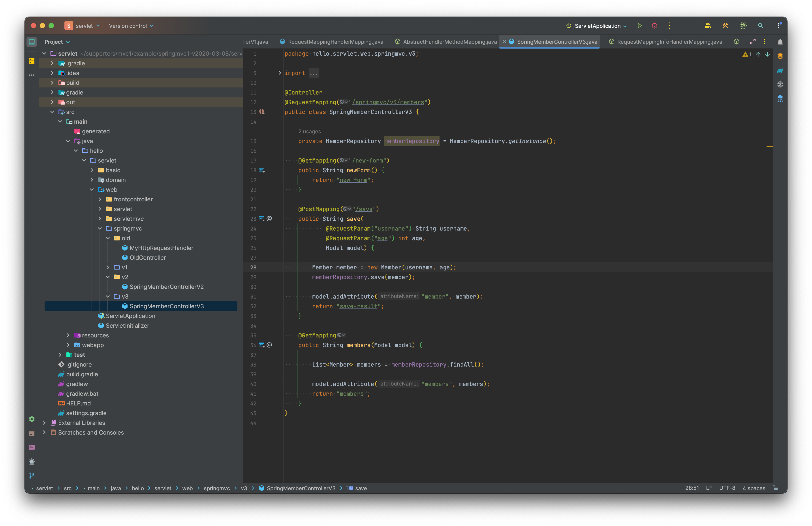Open the Structure tool window icon
Image resolution: width=812 pixels, height=526 pixels.
(x=32, y=61)
